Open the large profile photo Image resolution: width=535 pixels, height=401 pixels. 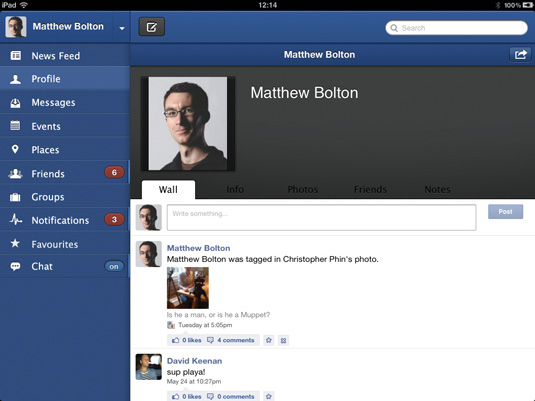click(188, 124)
